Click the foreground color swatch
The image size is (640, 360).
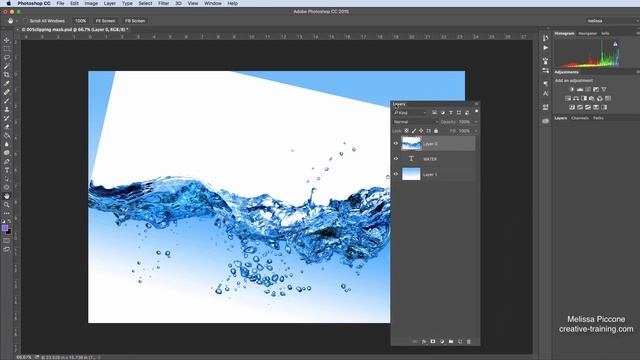click(x=5, y=228)
